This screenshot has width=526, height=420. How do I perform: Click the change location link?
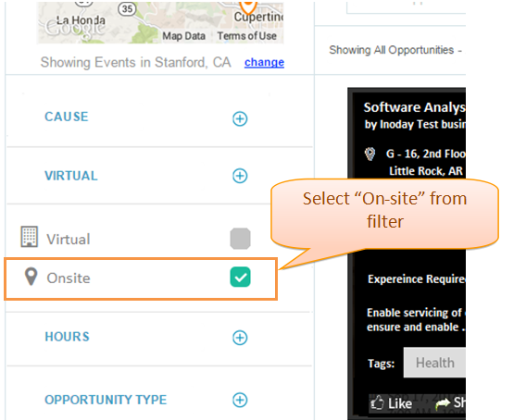264,62
